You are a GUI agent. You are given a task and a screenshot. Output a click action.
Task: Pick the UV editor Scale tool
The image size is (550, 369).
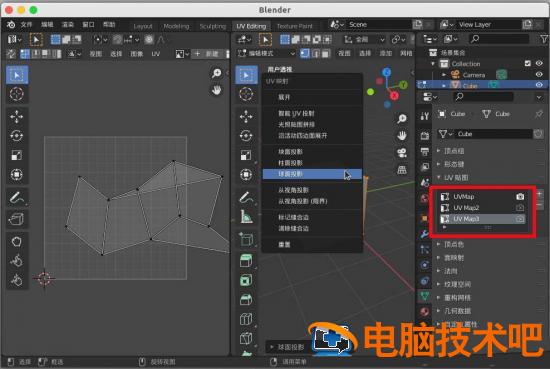tap(17, 155)
